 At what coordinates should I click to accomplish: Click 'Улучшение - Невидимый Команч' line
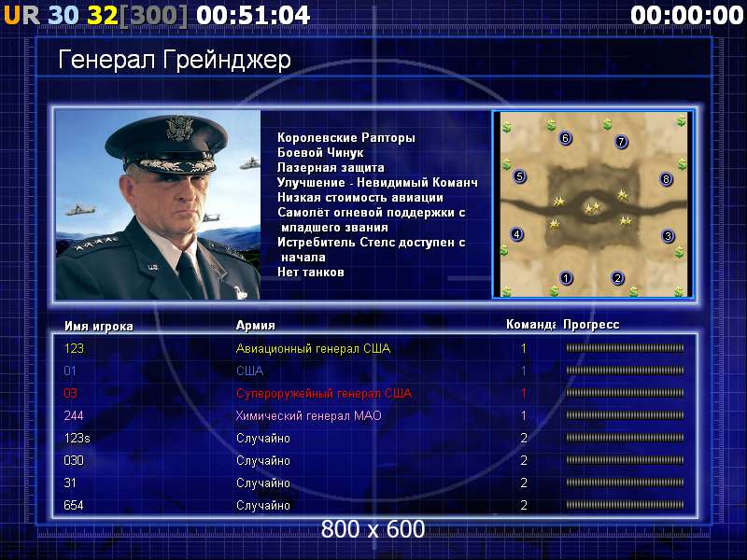point(377,182)
